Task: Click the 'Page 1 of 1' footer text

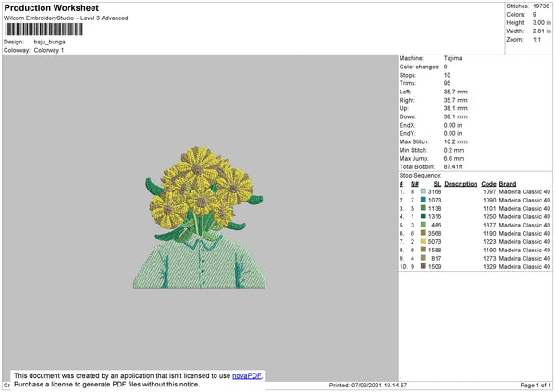Action: [x=536, y=385]
